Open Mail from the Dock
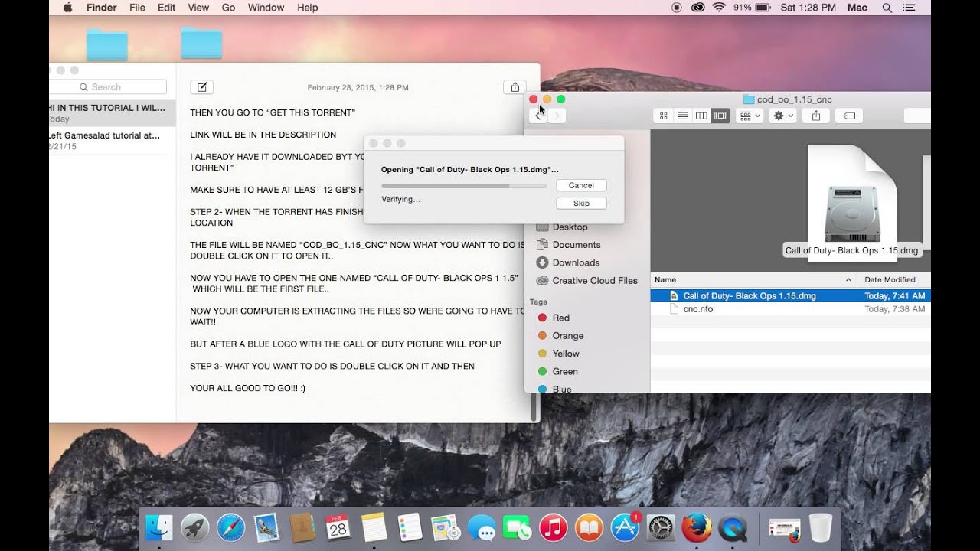980x551 pixels. 266,527
